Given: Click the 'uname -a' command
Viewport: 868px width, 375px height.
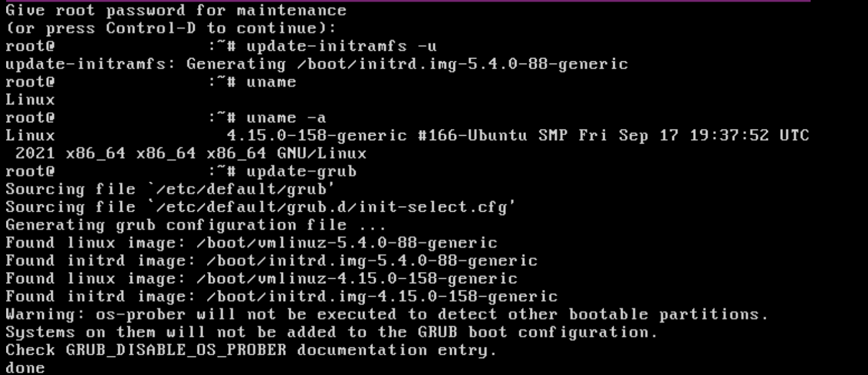Looking at the screenshot, I should click(286, 118).
